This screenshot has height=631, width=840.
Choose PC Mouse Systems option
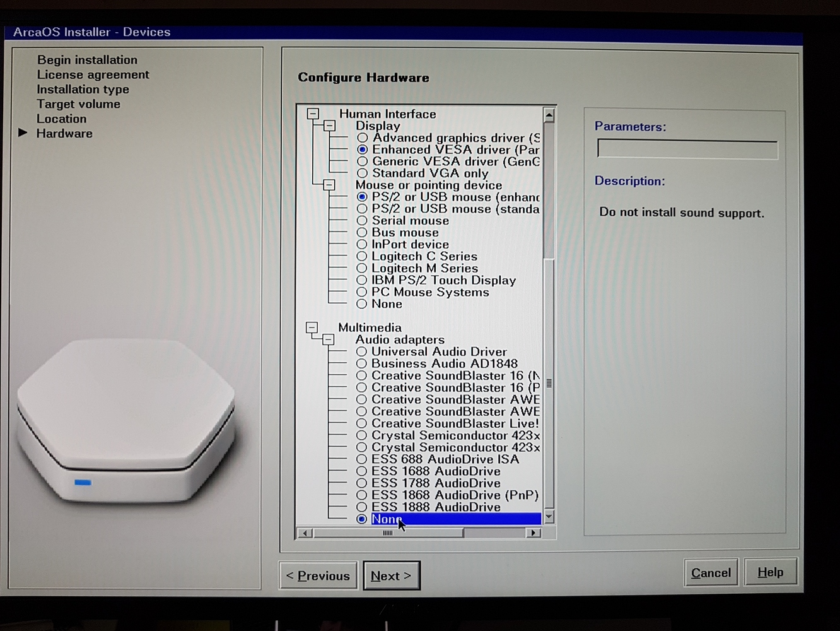(362, 292)
